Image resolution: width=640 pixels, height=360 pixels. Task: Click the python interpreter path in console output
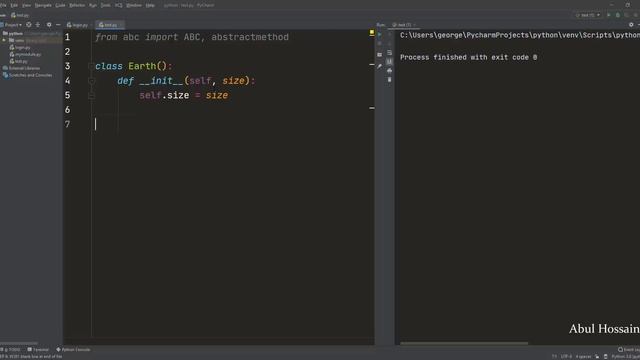520,35
